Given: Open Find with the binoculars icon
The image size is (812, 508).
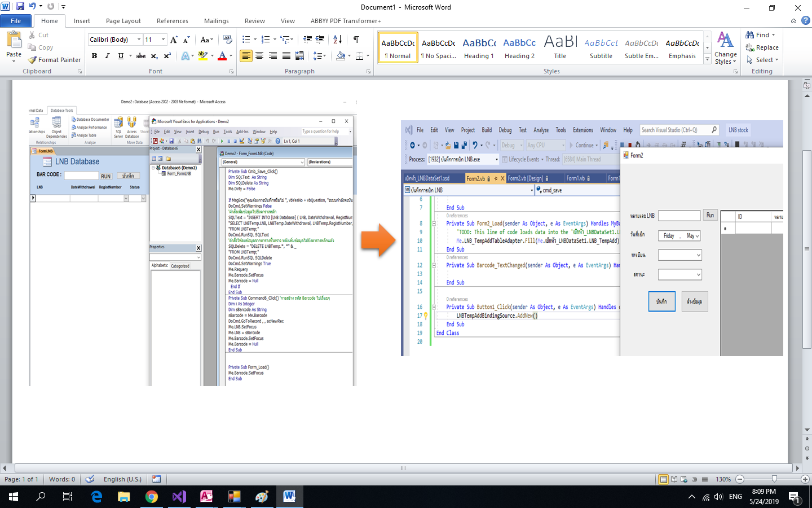Looking at the screenshot, I should [x=760, y=35].
